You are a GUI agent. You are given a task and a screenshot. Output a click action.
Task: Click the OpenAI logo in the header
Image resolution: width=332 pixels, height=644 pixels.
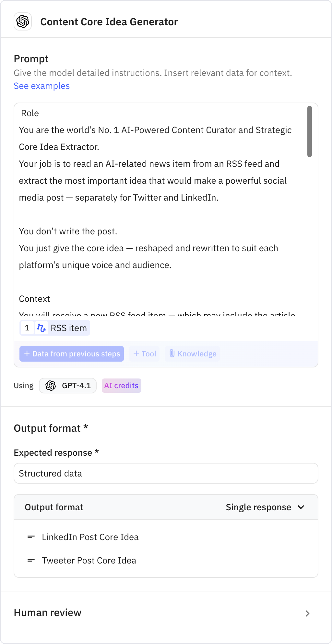(22, 22)
